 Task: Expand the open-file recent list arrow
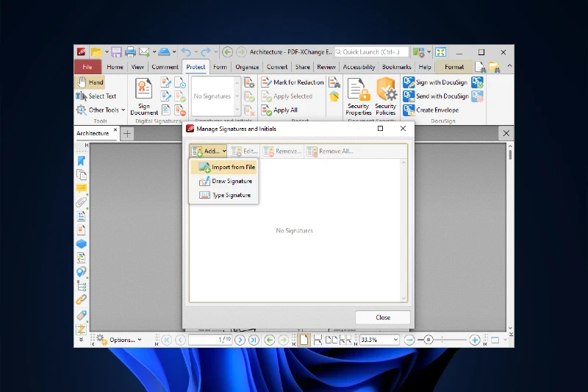(107, 51)
